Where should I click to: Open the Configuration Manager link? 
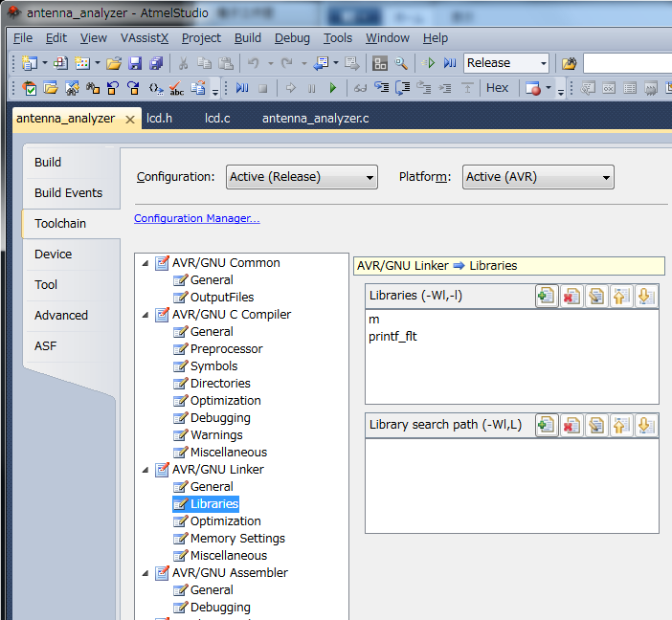pos(196,218)
